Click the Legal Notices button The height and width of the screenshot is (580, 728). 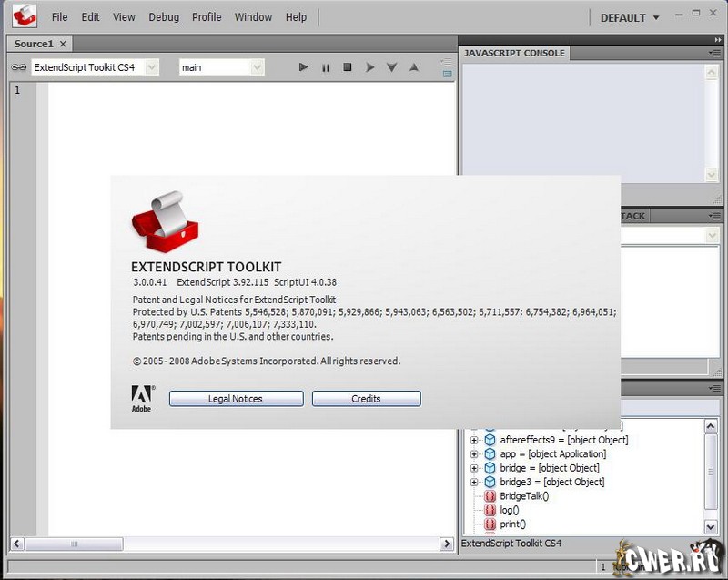point(237,399)
